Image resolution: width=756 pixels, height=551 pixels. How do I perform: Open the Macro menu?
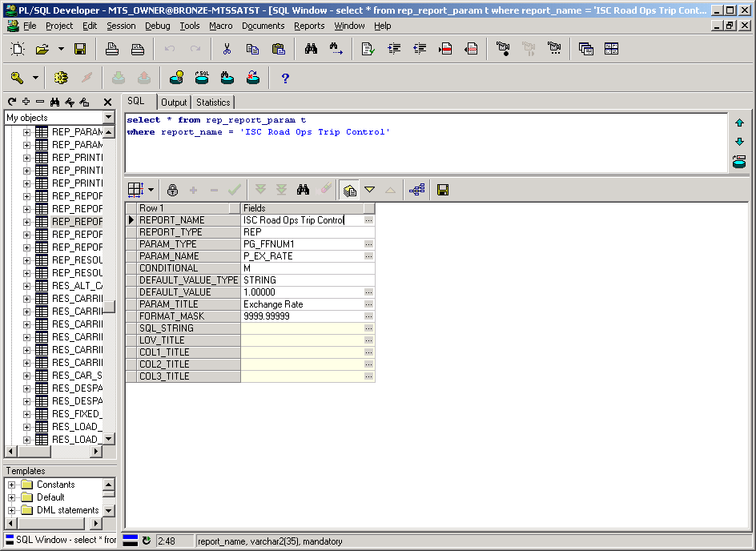[x=221, y=26]
